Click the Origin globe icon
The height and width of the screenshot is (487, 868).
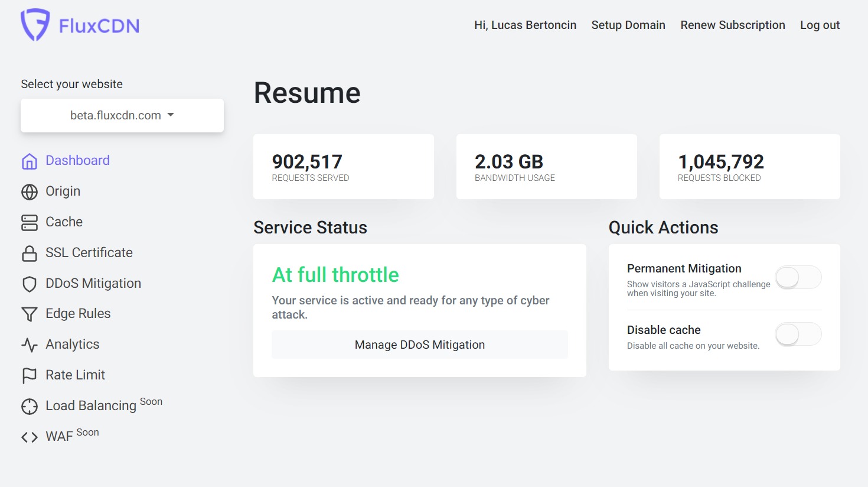(30, 191)
